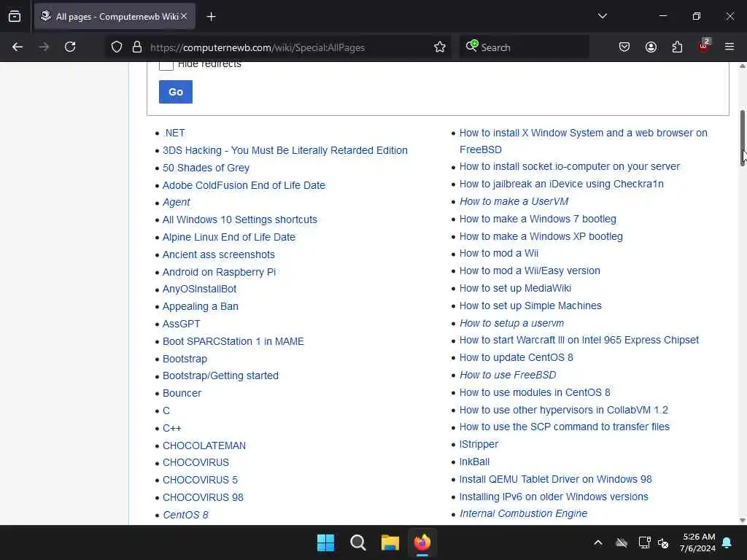Open extensions puzzle icon
The height and width of the screenshot is (560, 747).
click(x=677, y=47)
